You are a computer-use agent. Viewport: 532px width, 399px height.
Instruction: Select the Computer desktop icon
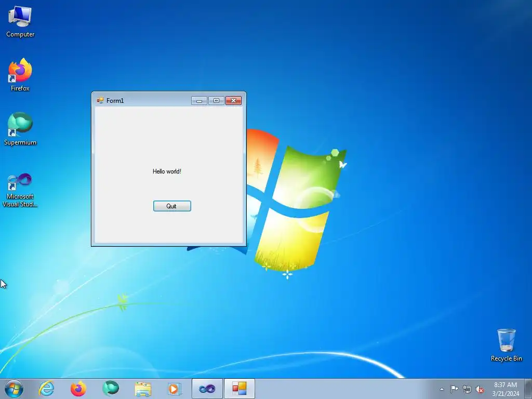(x=20, y=22)
